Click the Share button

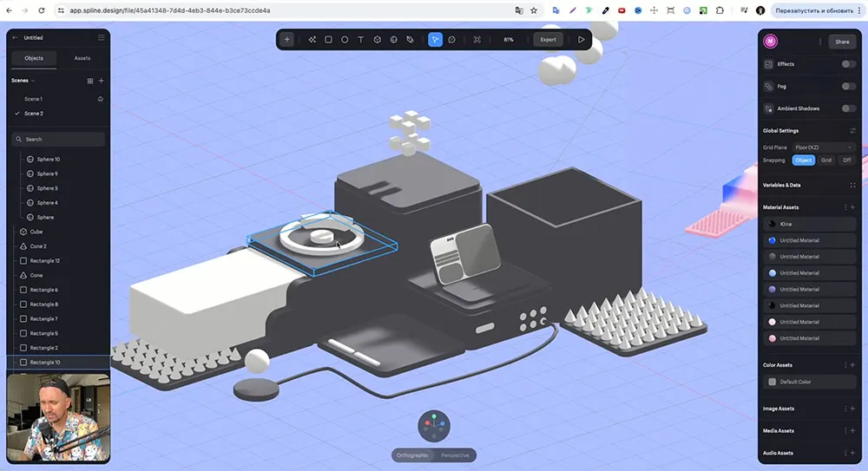842,42
